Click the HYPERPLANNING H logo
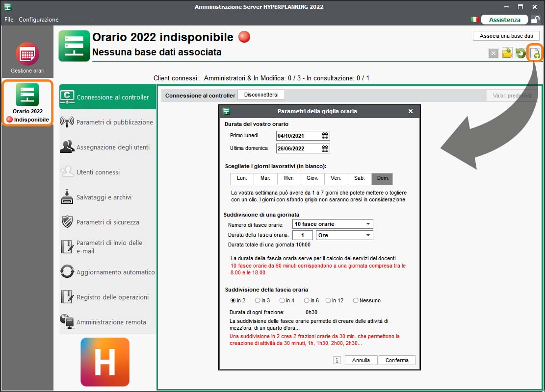Image resolution: width=545 pixels, height=392 pixels. [105, 362]
